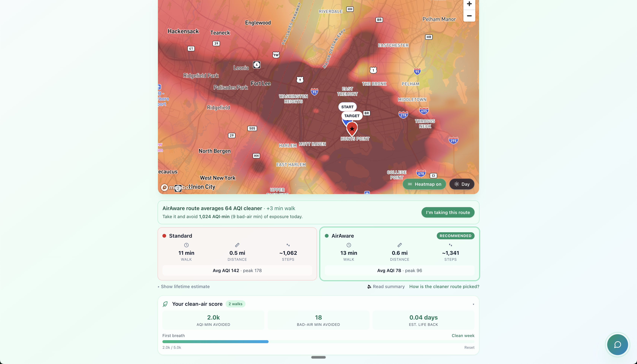Click Read summary speaker link
Screen dimensions: 637x364
(386, 287)
